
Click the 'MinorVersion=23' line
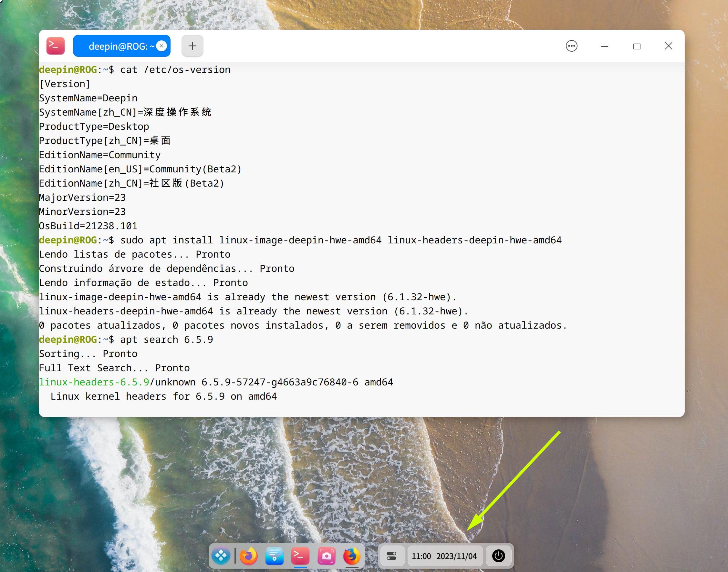pos(82,212)
